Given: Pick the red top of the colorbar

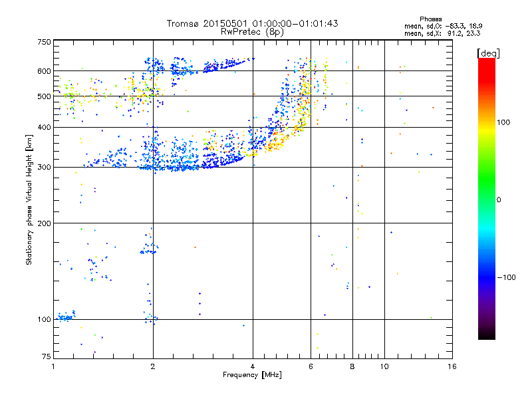Looking at the screenshot, I should [x=486, y=62].
